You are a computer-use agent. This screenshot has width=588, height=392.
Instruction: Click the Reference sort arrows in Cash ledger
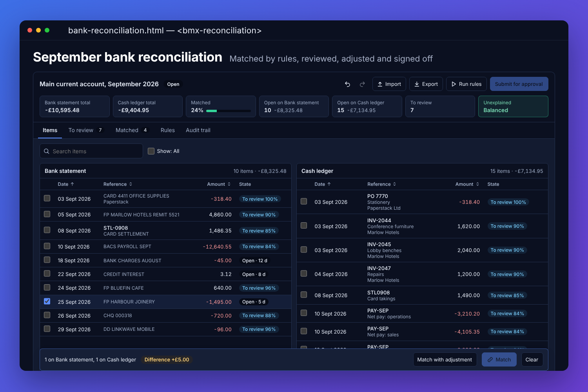[394, 184]
